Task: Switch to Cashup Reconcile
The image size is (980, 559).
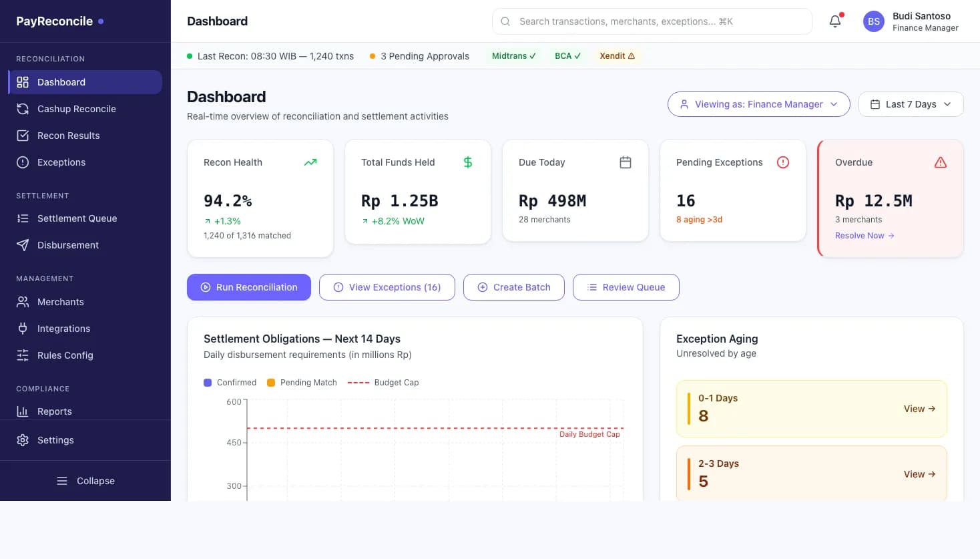Action: tap(77, 109)
